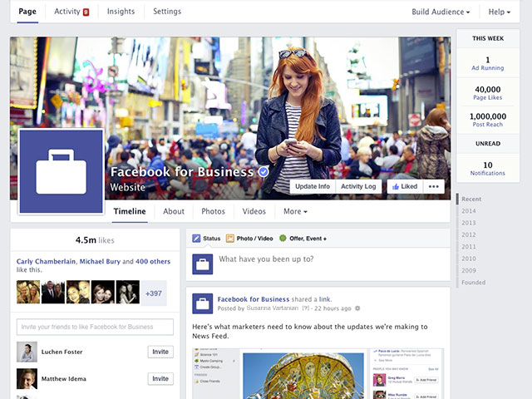The image size is (532, 399).
Task: Click briefcase avatar on shared link post
Action: click(x=203, y=303)
